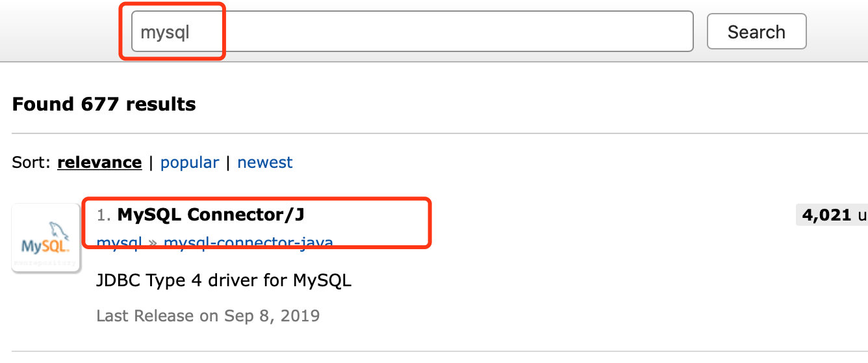Viewport: 868px width, 363px height.
Task: Open the mysql-connector-java artifact link
Action: point(248,244)
